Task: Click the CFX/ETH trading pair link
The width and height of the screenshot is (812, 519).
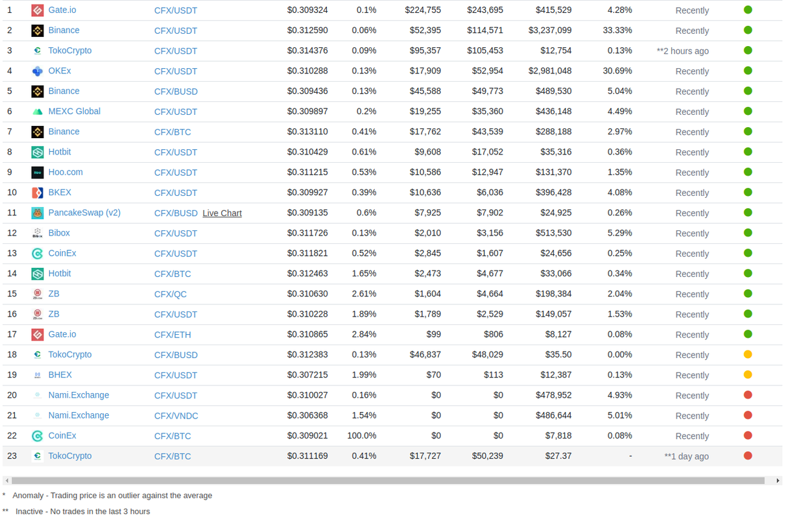Action: [x=173, y=335]
